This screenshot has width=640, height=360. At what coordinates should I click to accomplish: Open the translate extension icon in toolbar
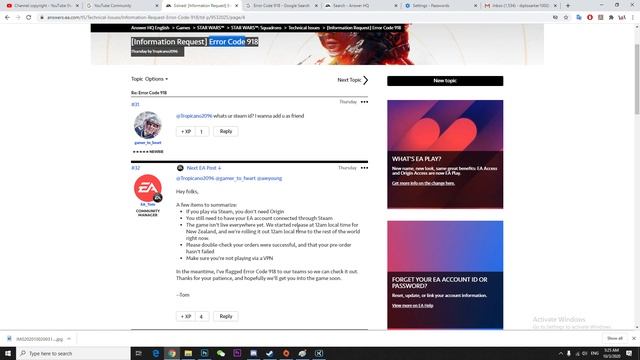click(579, 18)
